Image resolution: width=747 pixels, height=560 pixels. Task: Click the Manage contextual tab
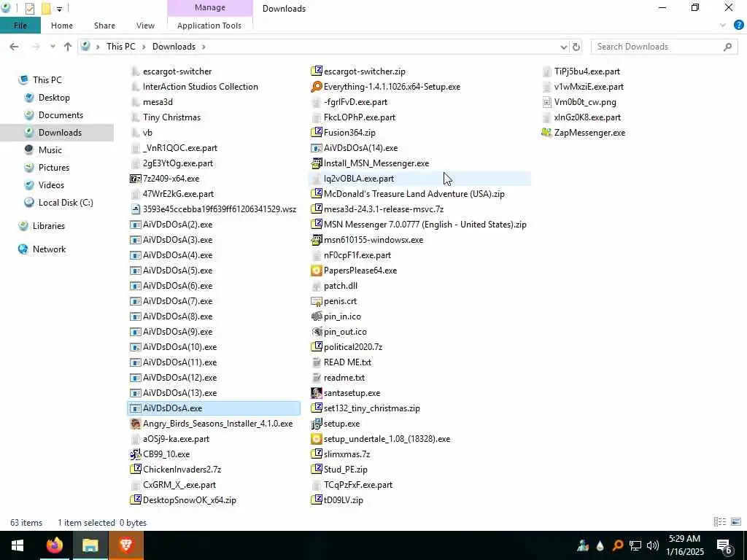pos(209,7)
